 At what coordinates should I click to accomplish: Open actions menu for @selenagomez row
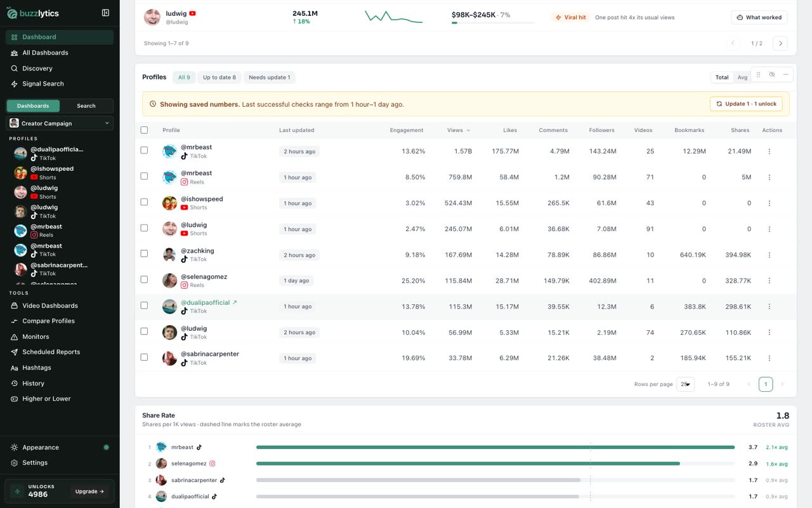769,281
